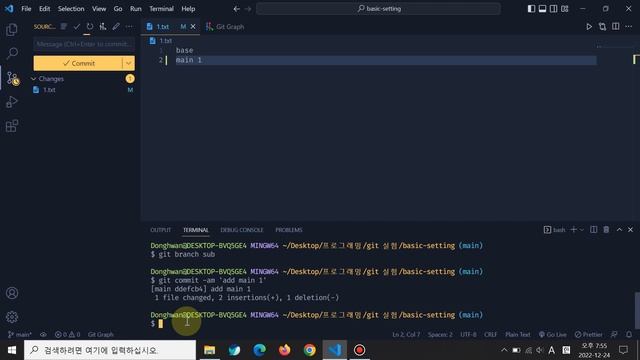Go forward with the navigation arrow
This screenshot has width=640, height=360.
(x=248, y=9)
